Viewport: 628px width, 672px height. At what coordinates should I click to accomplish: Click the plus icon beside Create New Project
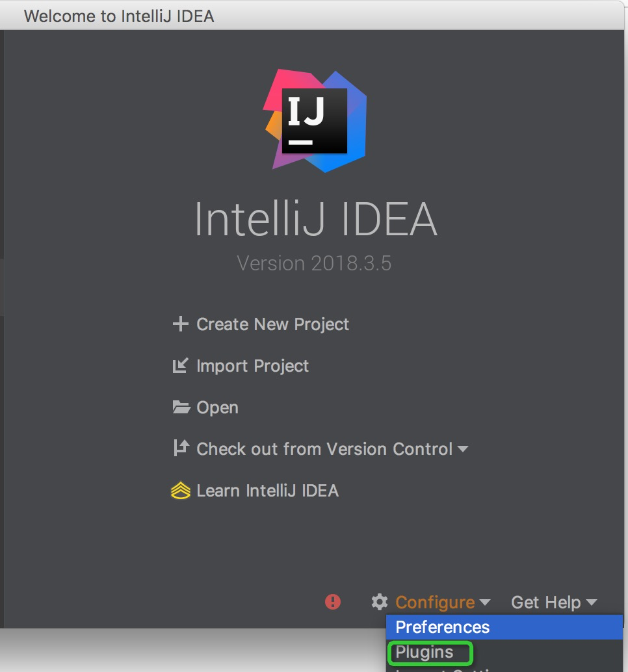point(181,324)
